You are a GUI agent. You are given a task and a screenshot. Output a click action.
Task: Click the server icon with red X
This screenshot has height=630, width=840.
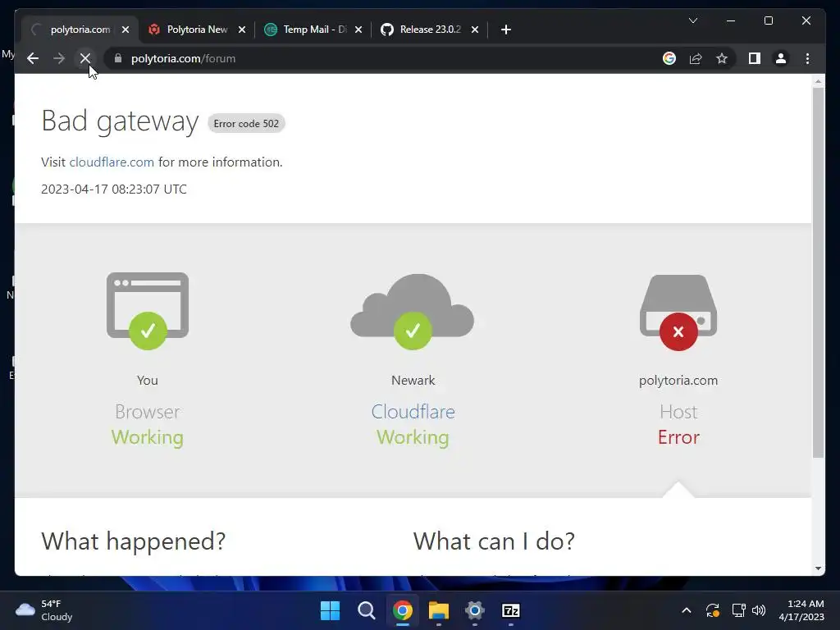point(678,313)
